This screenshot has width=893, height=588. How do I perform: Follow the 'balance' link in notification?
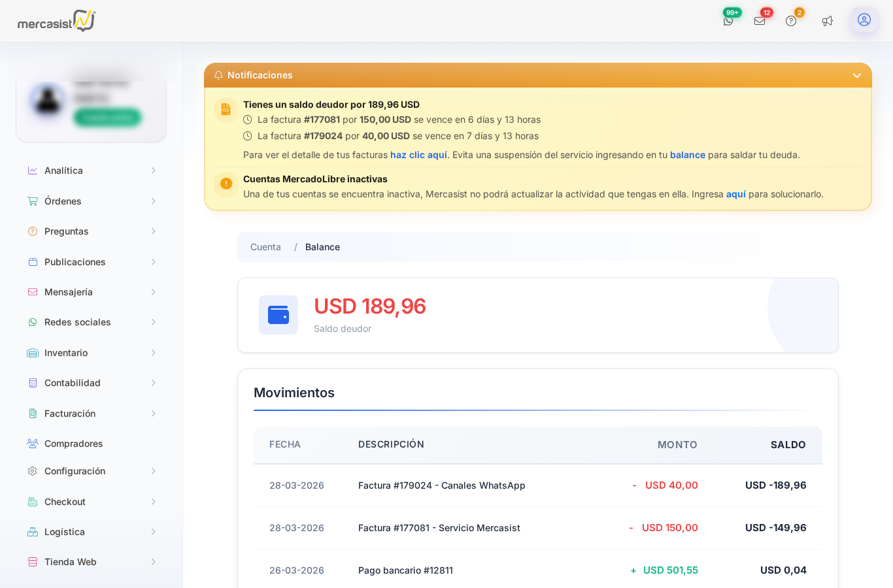coord(687,155)
